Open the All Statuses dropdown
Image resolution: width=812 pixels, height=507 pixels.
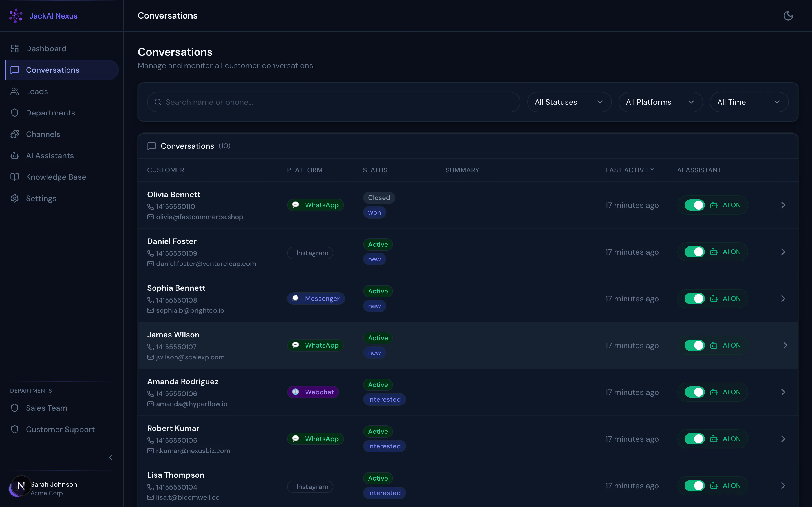click(570, 102)
